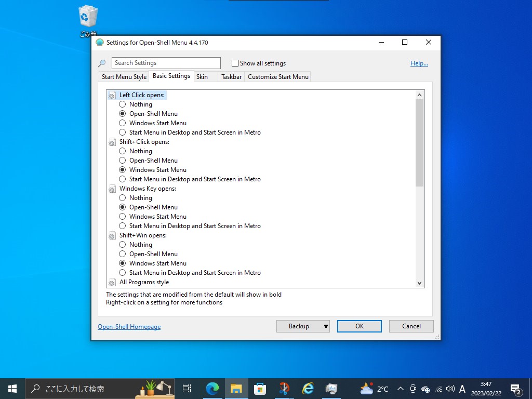Select Start Menu in Desktop under Windows Key opens
Screen dimensions: 532x399
(x=123, y=227)
